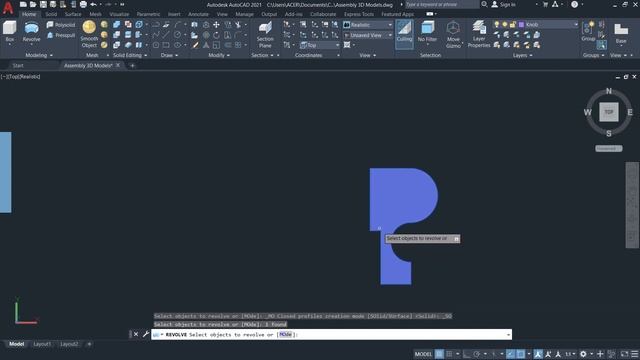Click the keyword search input field

pos(442,4)
